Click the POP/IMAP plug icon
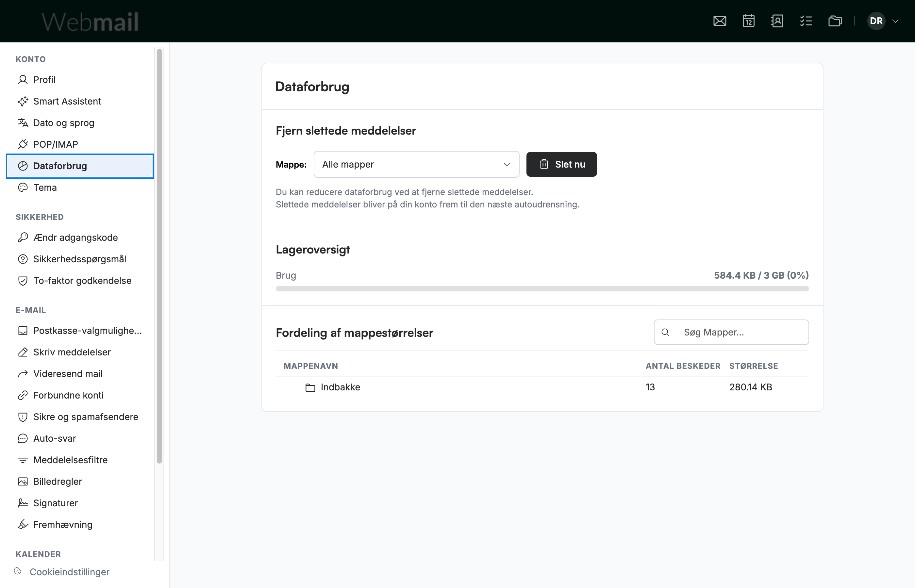 pos(23,144)
